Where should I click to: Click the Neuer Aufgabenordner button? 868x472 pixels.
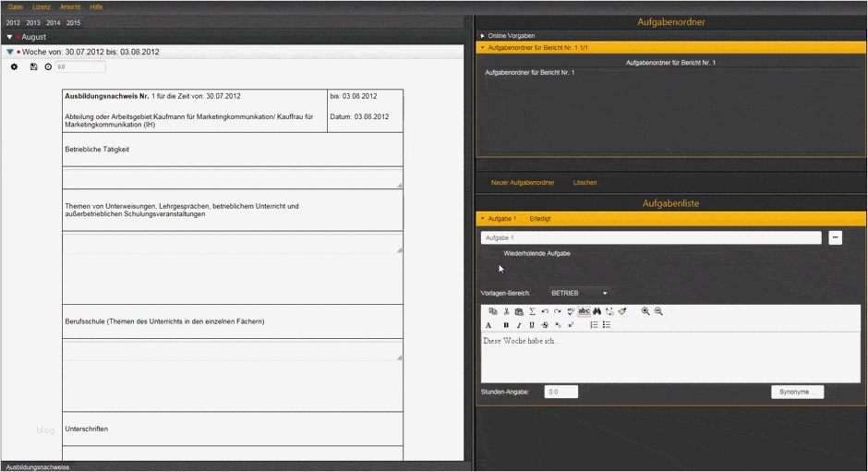click(523, 183)
